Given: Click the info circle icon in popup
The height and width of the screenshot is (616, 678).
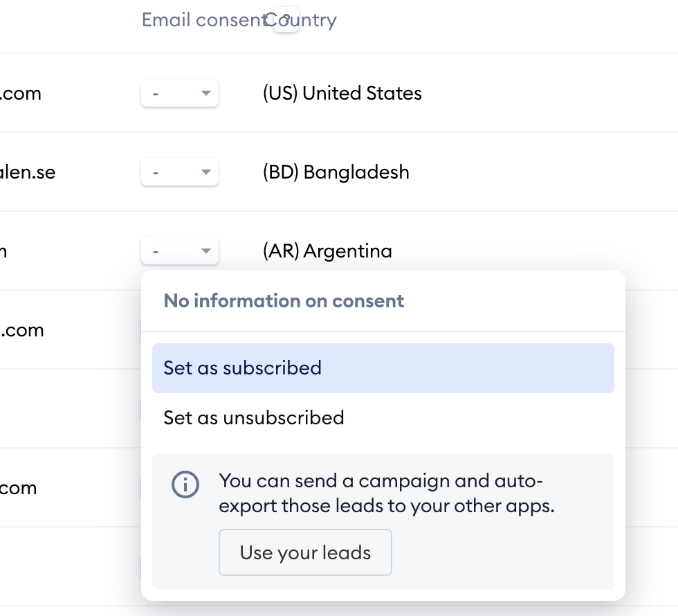Looking at the screenshot, I should tap(185, 484).
